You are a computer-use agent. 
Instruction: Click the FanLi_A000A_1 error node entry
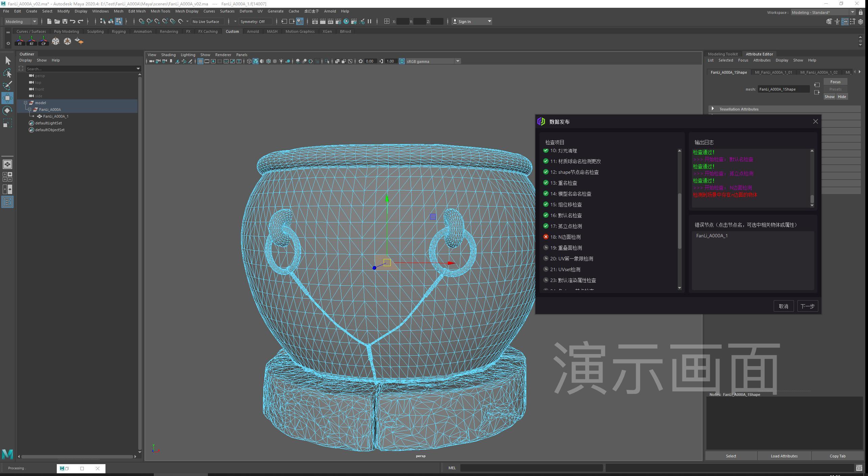click(712, 236)
